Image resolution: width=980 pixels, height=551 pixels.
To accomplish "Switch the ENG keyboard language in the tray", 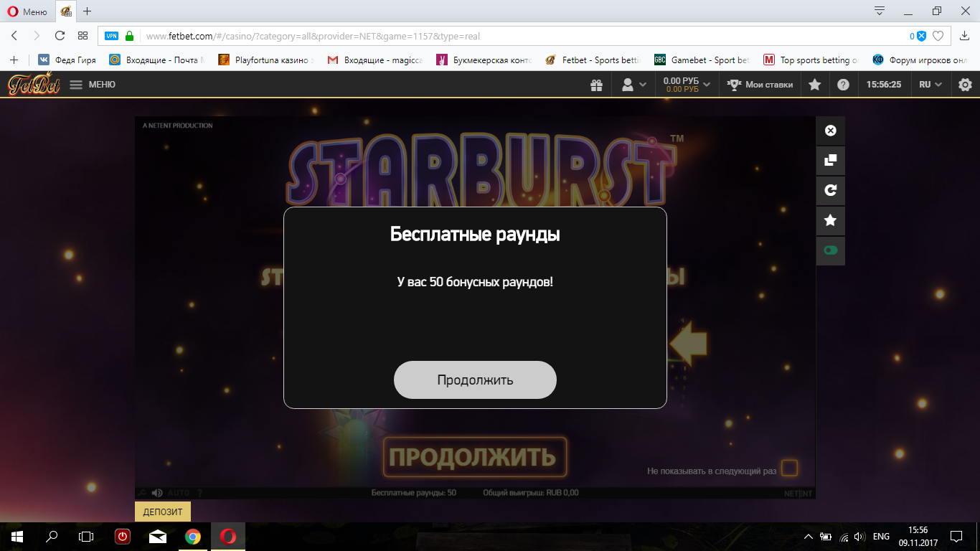I will pos(881,537).
